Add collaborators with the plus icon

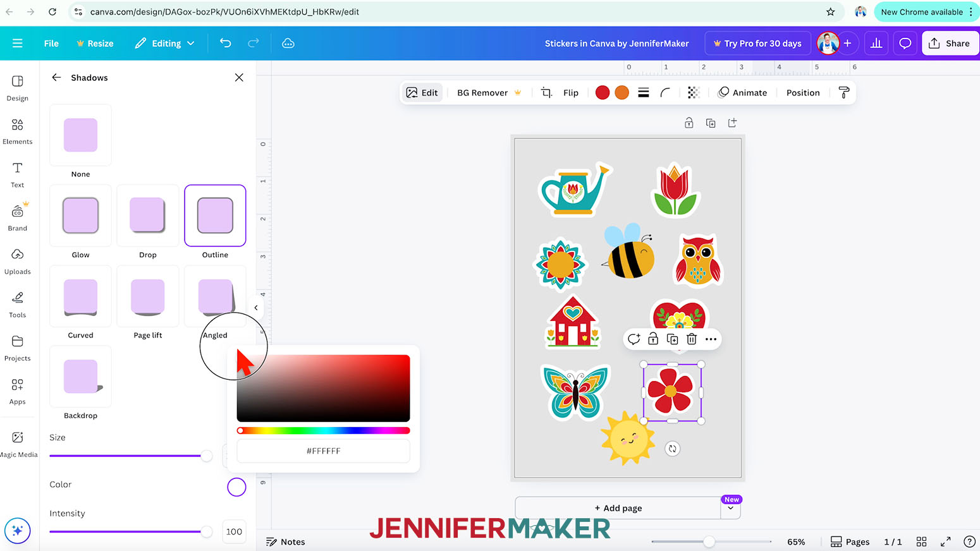tap(848, 43)
